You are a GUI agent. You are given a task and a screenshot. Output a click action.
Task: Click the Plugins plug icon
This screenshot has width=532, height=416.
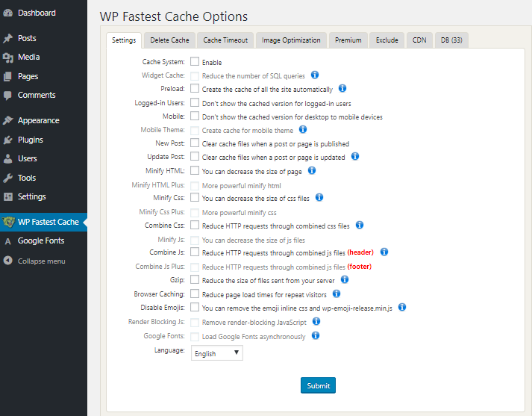pos(7,140)
